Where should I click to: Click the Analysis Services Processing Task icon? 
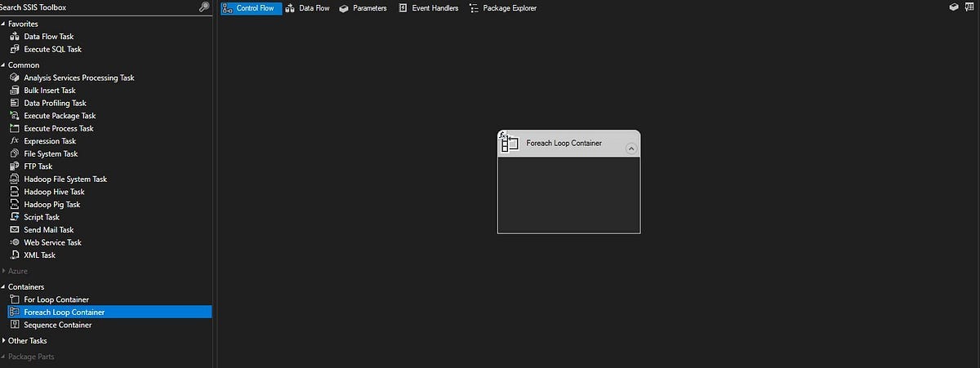coord(15,78)
